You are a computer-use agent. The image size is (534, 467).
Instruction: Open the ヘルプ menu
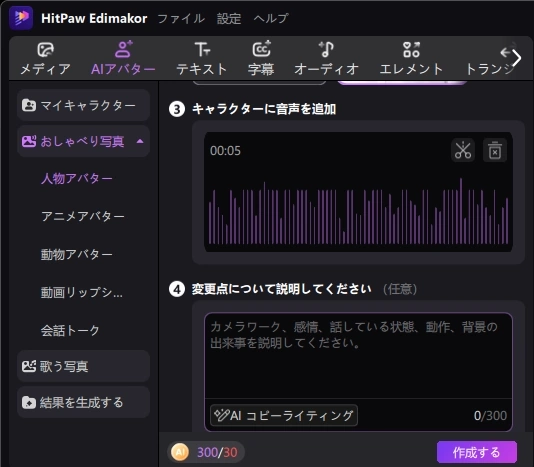click(271, 18)
